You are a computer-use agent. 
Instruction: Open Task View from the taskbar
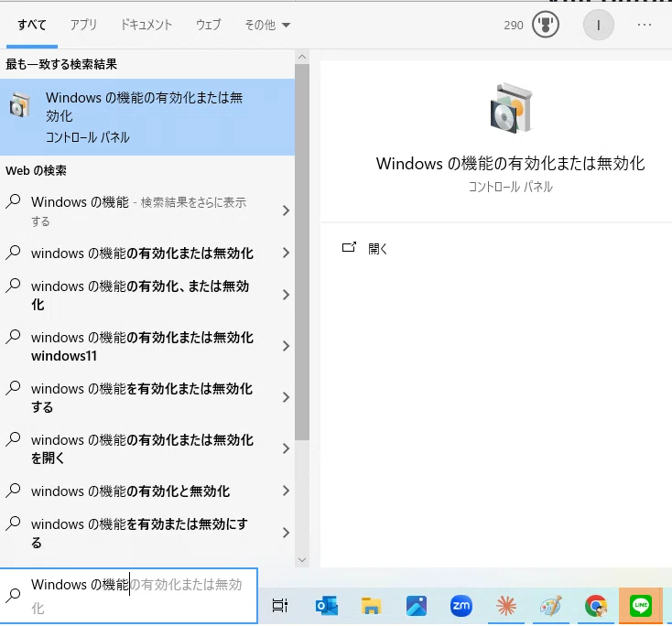click(x=280, y=606)
